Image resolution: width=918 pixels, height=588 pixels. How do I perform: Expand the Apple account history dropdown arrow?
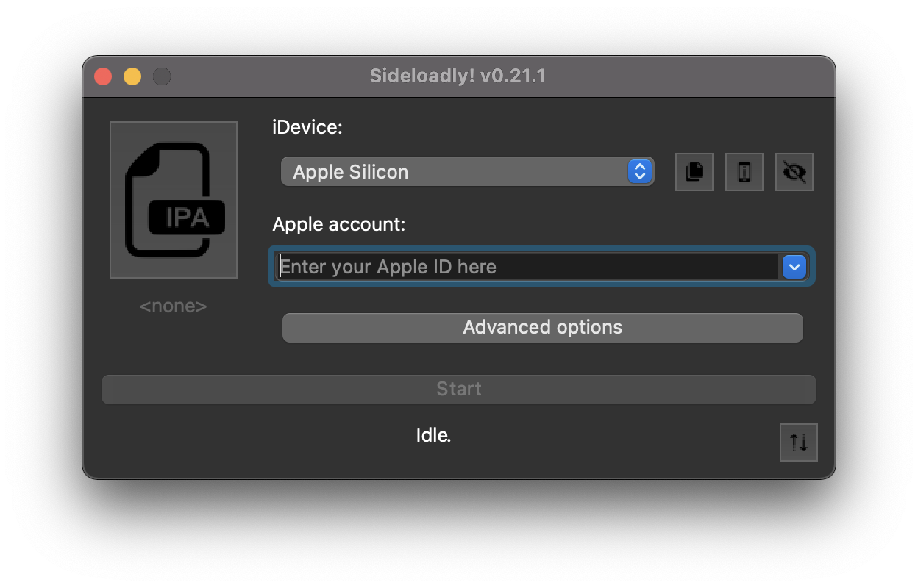coord(794,267)
